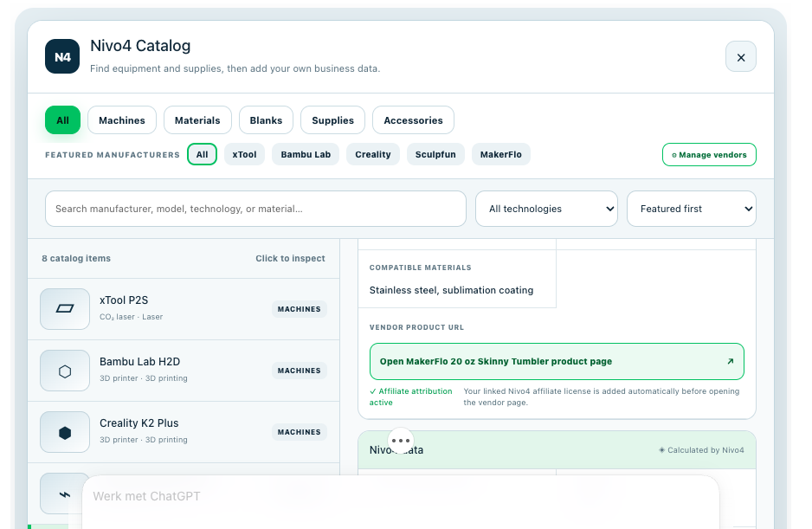The width and height of the screenshot is (812, 529).
Task: Click the affiliate attribution active checkmark
Action: coord(373,391)
